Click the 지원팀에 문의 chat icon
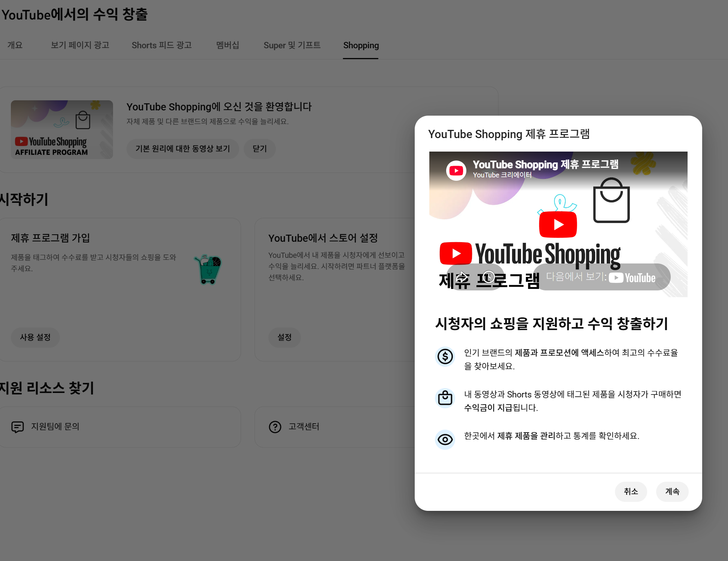Image resolution: width=728 pixels, height=561 pixels. [x=18, y=427]
